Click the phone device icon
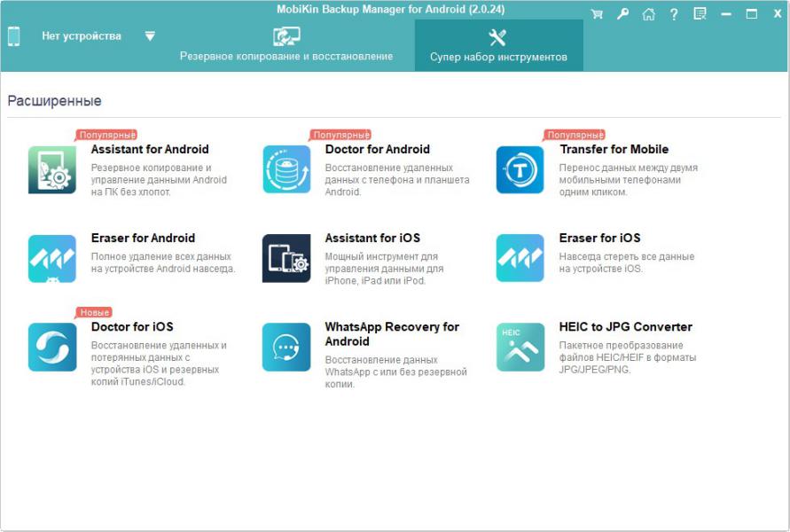Image resolution: width=790 pixels, height=532 pixels. click(14, 36)
